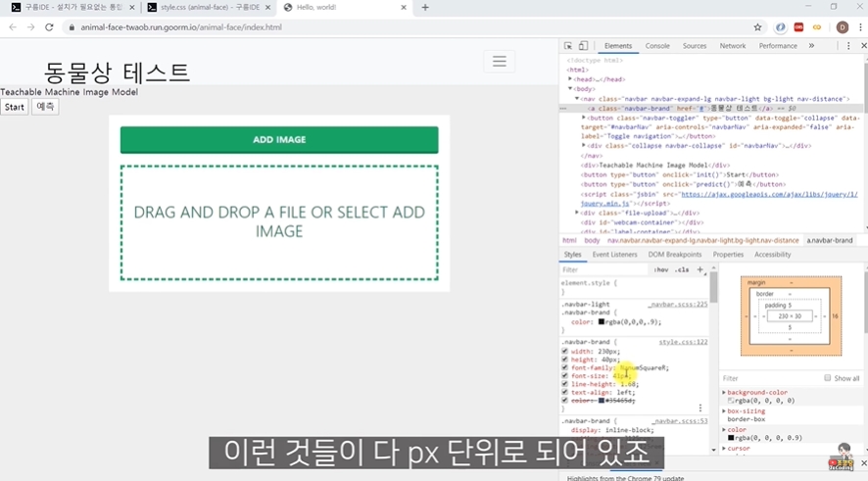Open the Properties pane tab
Screen dimensions: 868x481
pos(728,255)
